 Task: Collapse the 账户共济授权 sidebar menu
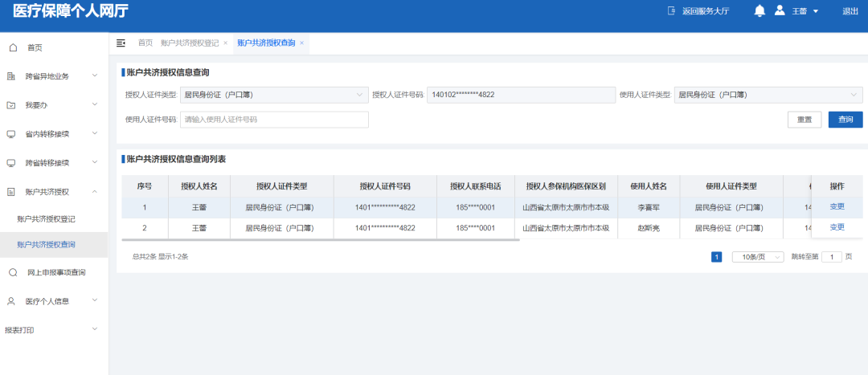click(x=95, y=192)
